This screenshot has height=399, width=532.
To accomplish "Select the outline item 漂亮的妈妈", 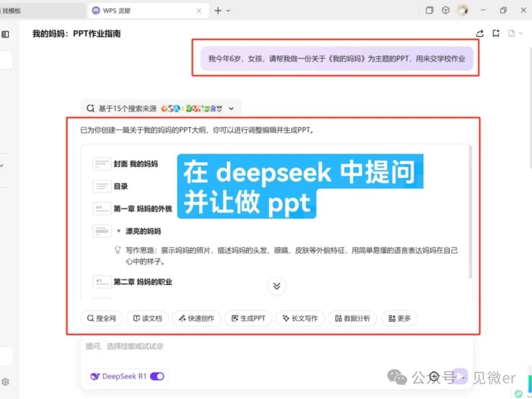I will click(143, 231).
